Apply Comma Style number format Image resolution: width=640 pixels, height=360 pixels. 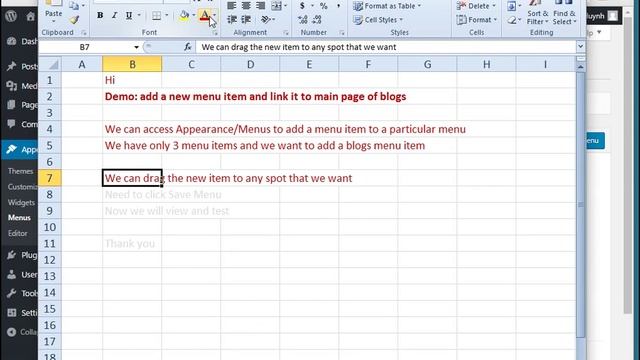pyautogui.click(x=338, y=6)
